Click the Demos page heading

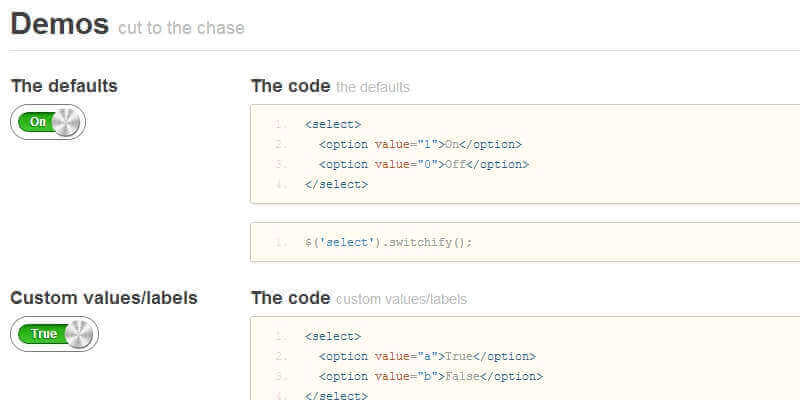[59, 24]
